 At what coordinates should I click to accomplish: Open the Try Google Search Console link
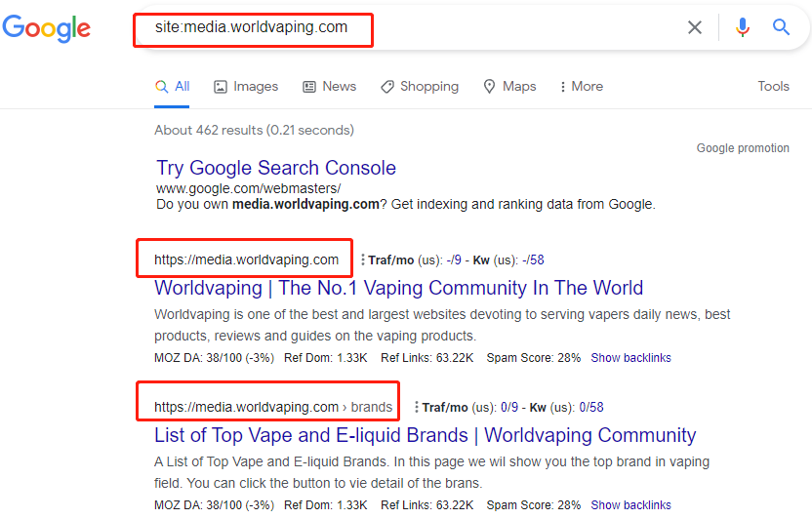[276, 168]
